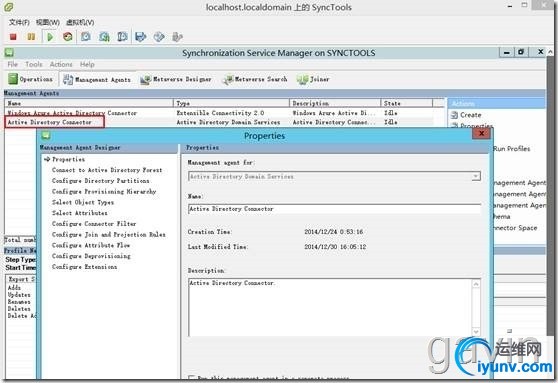The width and height of the screenshot is (558, 383).
Task: Open the Actions menu
Action: [x=61, y=64]
